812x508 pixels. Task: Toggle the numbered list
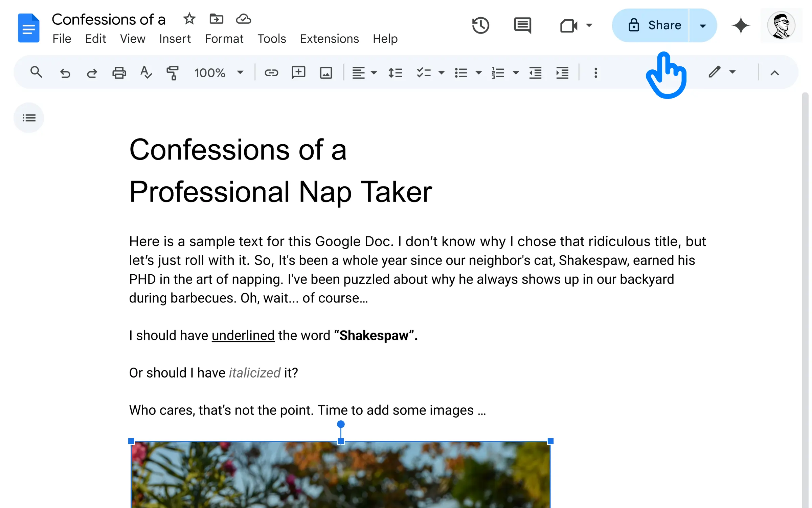point(498,73)
